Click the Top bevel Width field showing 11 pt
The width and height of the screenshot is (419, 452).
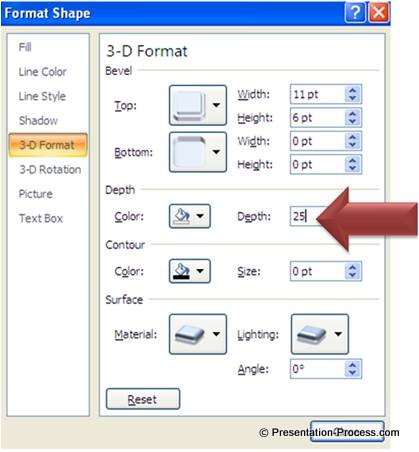coord(318,94)
